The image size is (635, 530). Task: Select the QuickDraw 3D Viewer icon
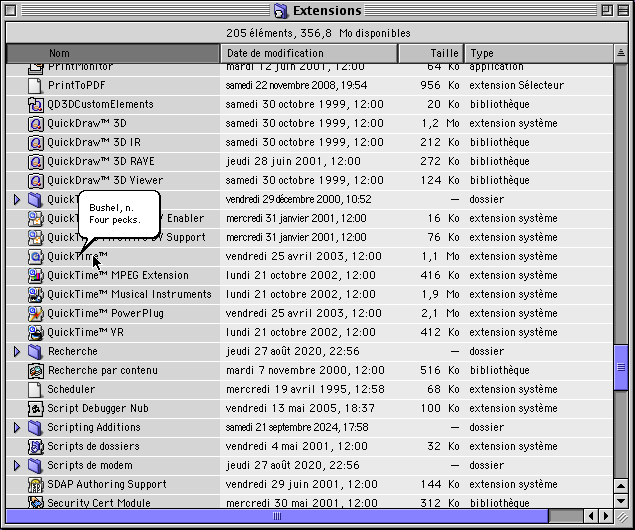point(35,181)
